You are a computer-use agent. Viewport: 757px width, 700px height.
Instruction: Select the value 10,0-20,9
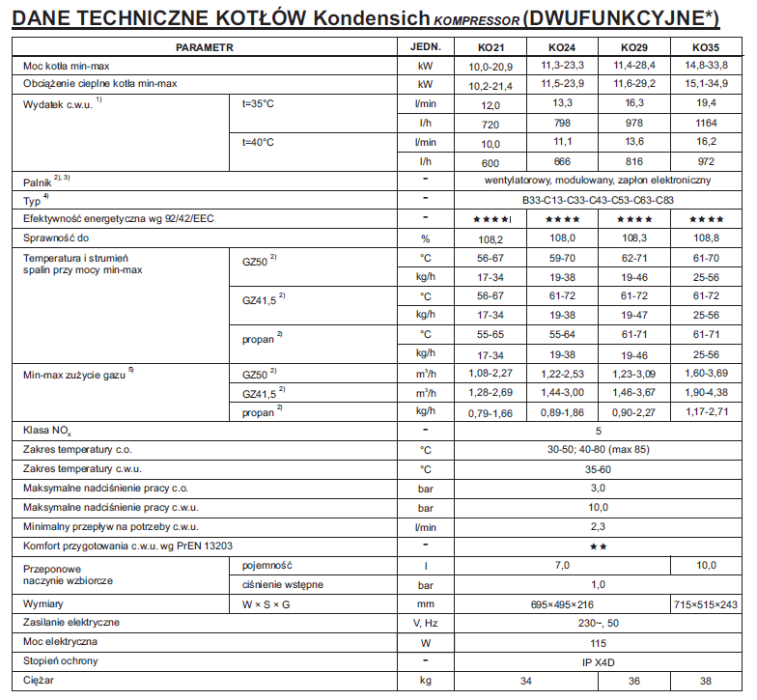click(x=491, y=68)
